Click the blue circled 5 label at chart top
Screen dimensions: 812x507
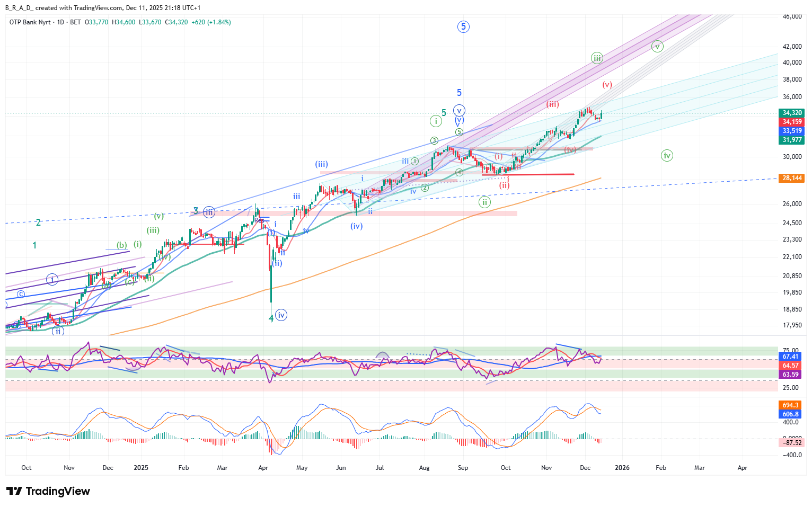(x=463, y=26)
